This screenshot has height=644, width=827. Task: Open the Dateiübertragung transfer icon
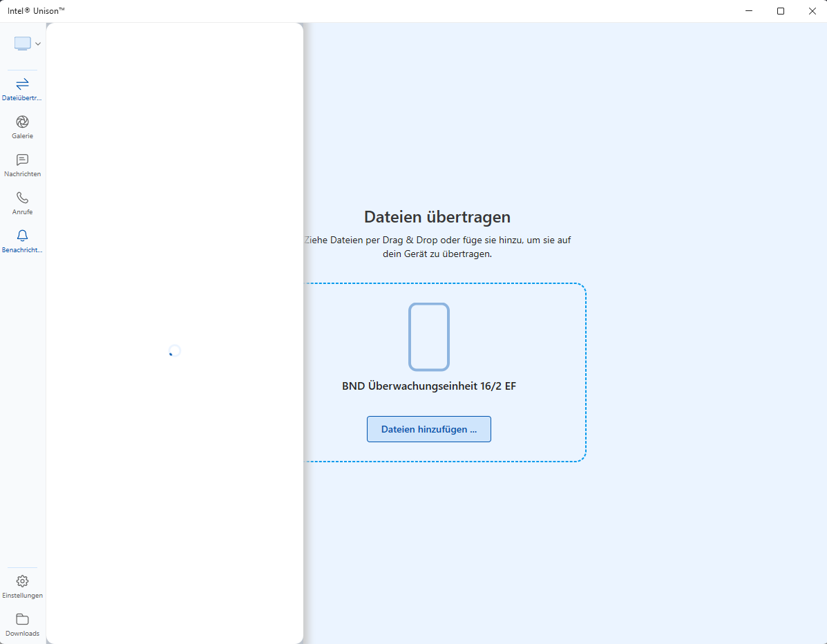tap(21, 84)
